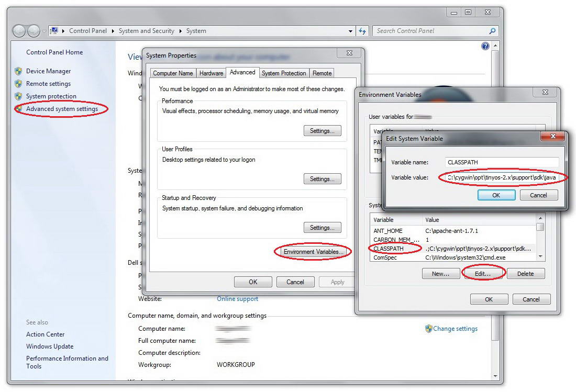This screenshot has height=392, width=576.
Task: Open the Remote settings link
Action: coord(49,84)
